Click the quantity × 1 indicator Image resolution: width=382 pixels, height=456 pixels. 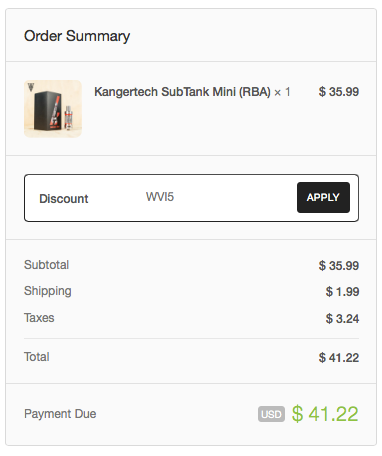click(282, 92)
